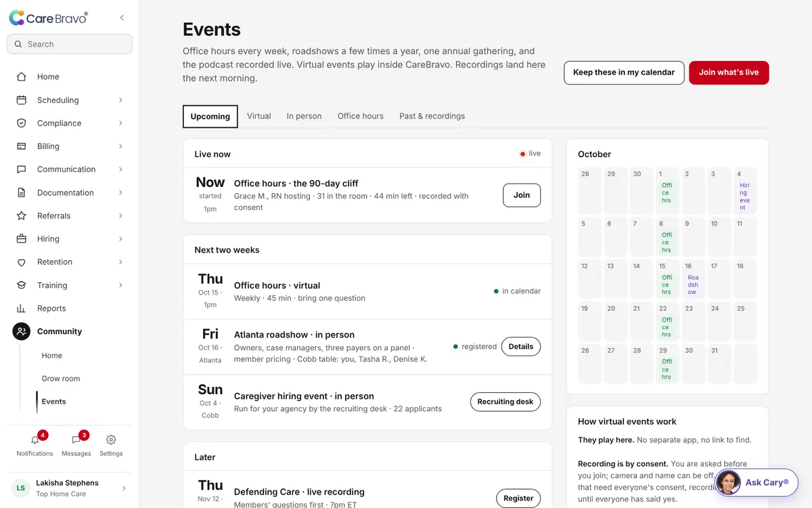The height and width of the screenshot is (508, 812).
Task: Expand the Hiring menu chevron
Action: [x=120, y=238]
